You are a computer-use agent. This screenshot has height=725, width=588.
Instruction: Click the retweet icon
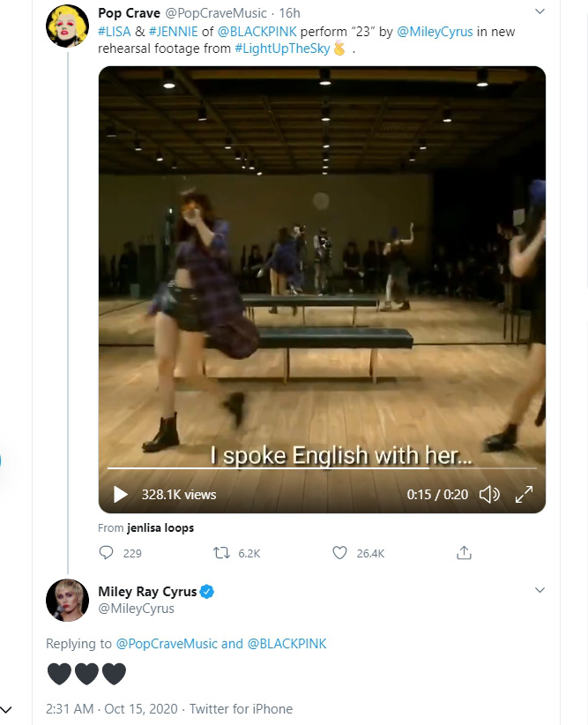tap(221, 552)
